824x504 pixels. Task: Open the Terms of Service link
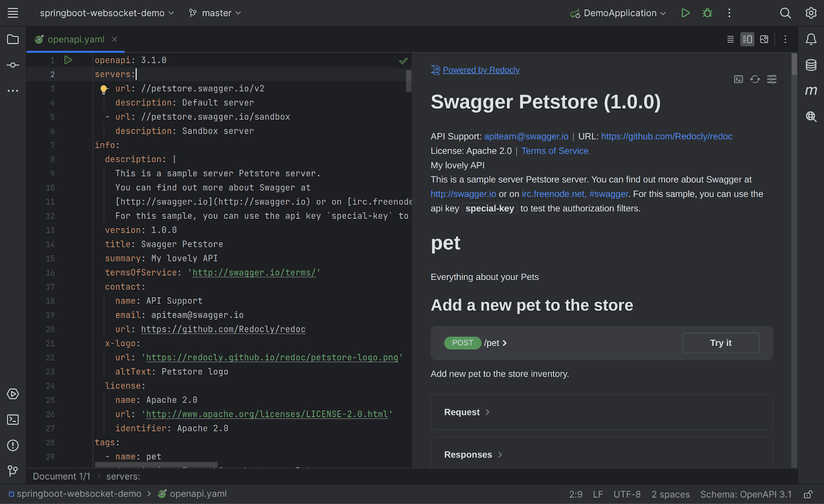(555, 150)
